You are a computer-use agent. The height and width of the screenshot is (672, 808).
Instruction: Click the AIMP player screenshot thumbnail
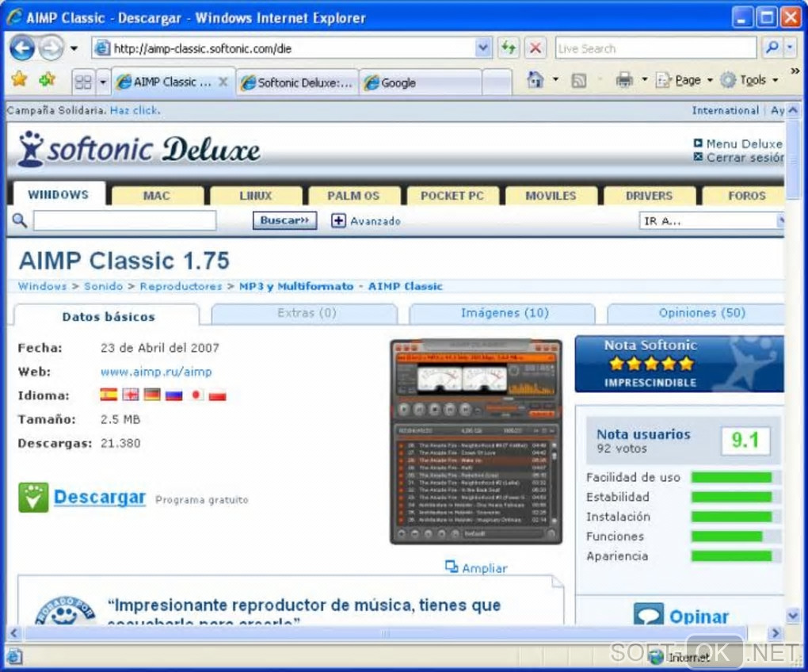(x=476, y=441)
